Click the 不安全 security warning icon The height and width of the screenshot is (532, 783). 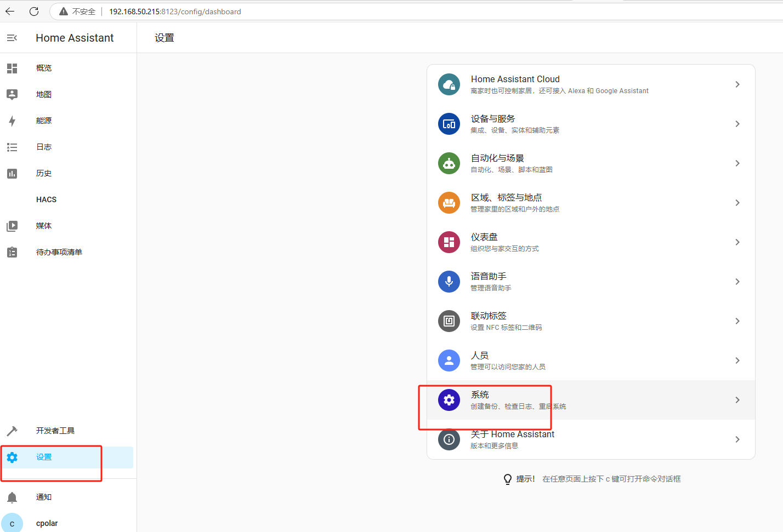[x=64, y=12]
